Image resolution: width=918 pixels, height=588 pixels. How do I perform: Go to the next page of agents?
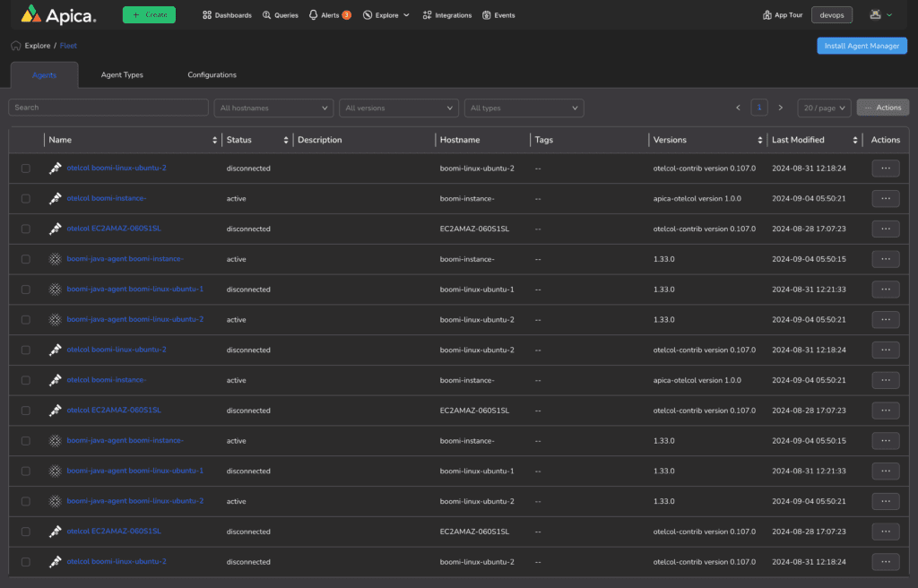pos(781,108)
